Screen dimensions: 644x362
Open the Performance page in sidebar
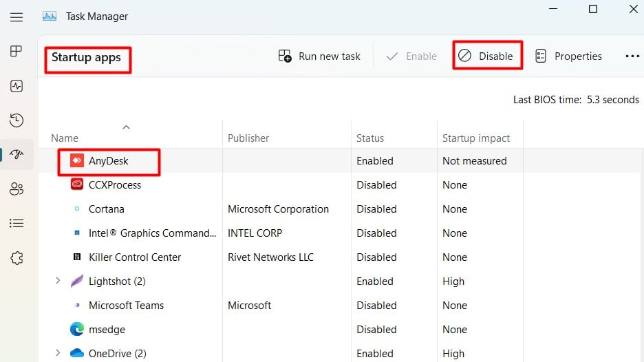click(x=17, y=86)
